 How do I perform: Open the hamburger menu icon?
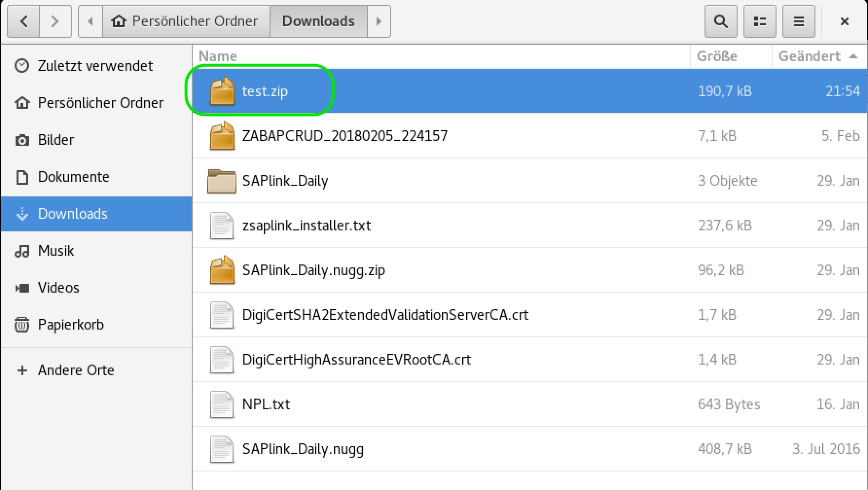pyautogui.click(x=798, y=21)
